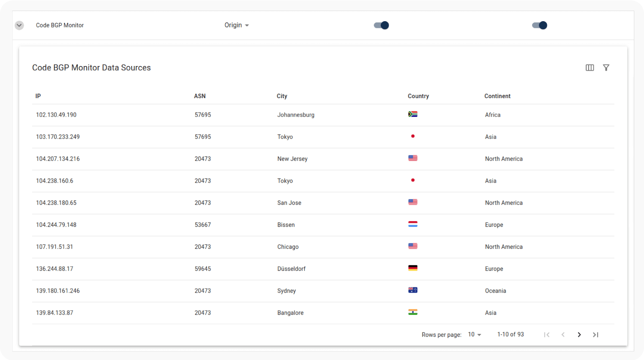
Task: Click the ASN 53667 cell
Action: pyautogui.click(x=202, y=225)
